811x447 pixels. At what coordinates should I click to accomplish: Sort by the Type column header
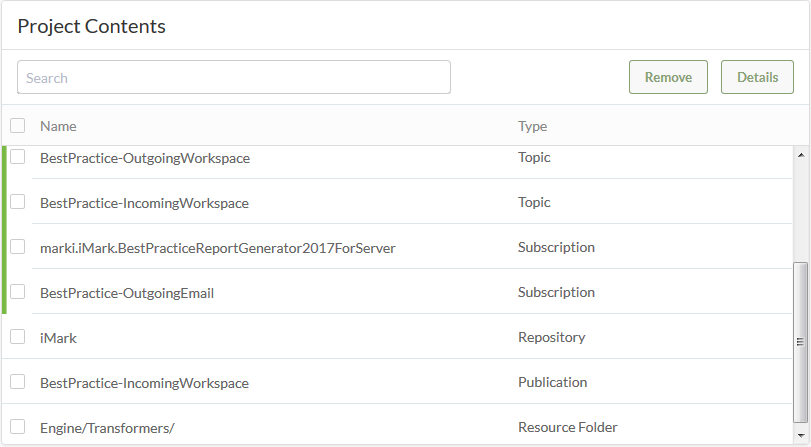pyautogui.click(x=532, y=126)
